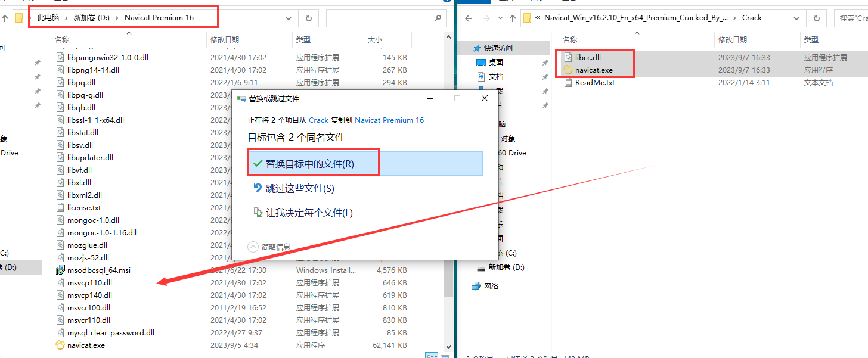The height and width of the screenshot is (358, 868).
Task: Click the pin icon beside 桌面 in the Crack sidebar
Action: 545,63
